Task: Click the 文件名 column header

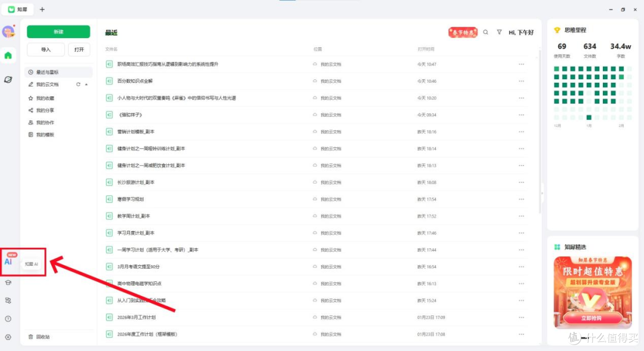Action: point(111,49)
